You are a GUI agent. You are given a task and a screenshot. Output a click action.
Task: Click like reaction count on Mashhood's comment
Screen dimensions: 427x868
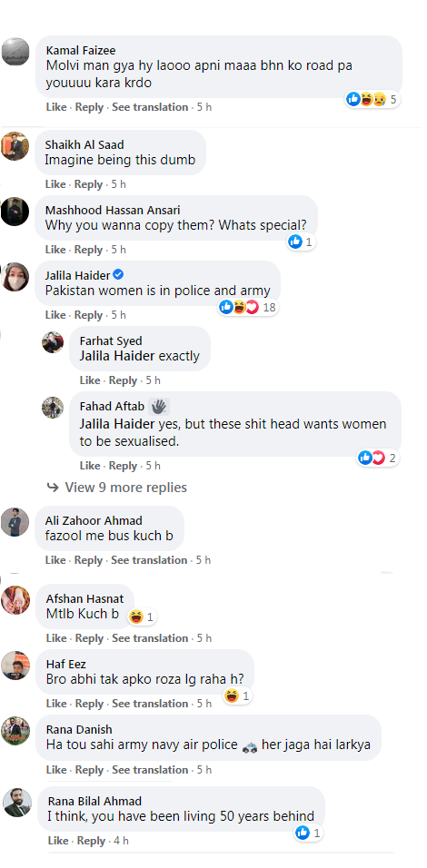tap(301, 242)
